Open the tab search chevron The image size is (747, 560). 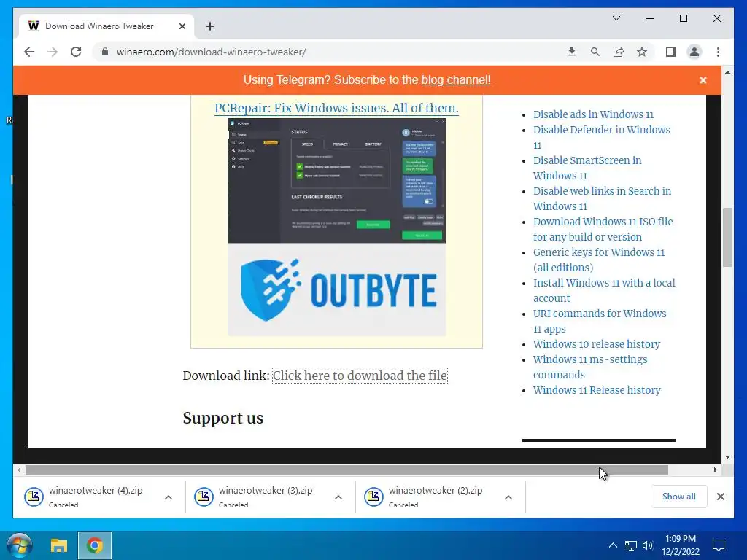616,18
